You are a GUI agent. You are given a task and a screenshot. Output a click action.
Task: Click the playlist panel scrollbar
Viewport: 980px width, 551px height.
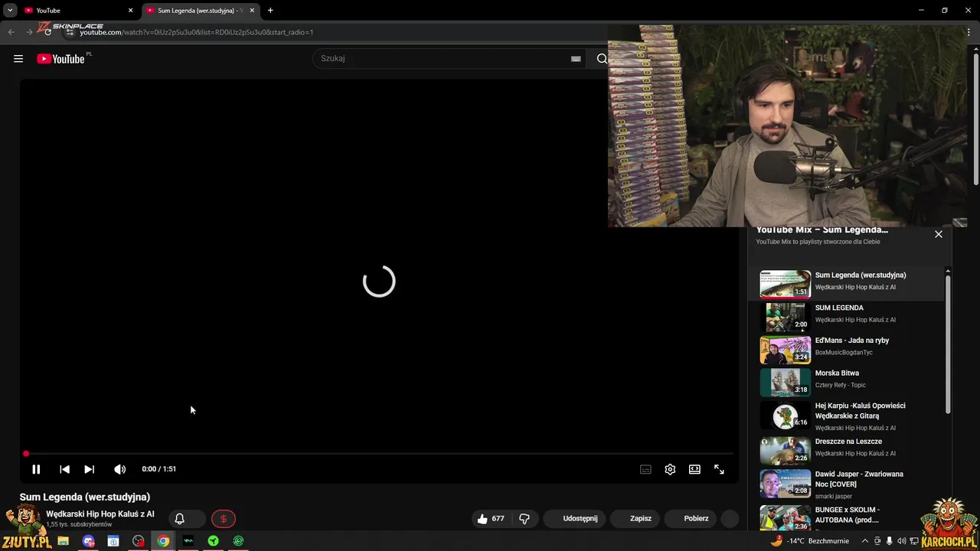pyautogui.click(x=948, y=344)
